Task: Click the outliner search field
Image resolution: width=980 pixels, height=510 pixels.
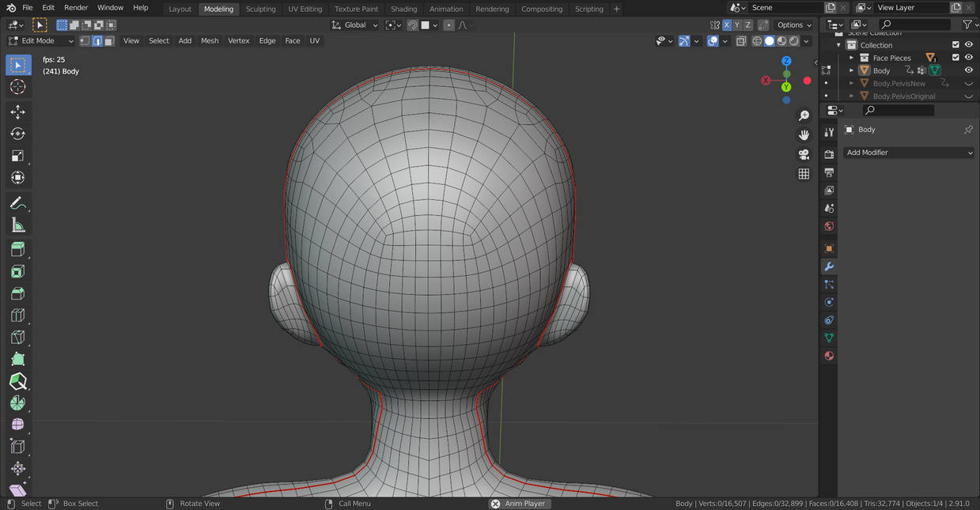Action: click(x=914, y=25)
